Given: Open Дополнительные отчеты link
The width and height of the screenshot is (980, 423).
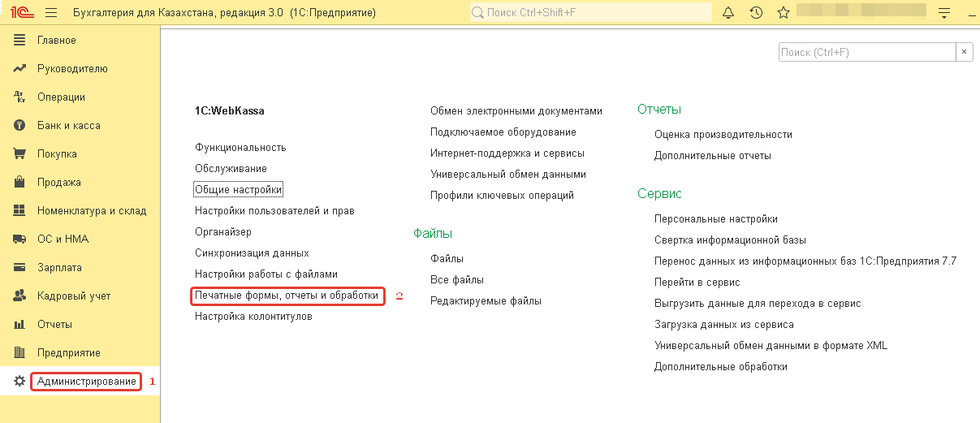Looking at the screenshot, I should pyautogui.click(x=713, y=155).
